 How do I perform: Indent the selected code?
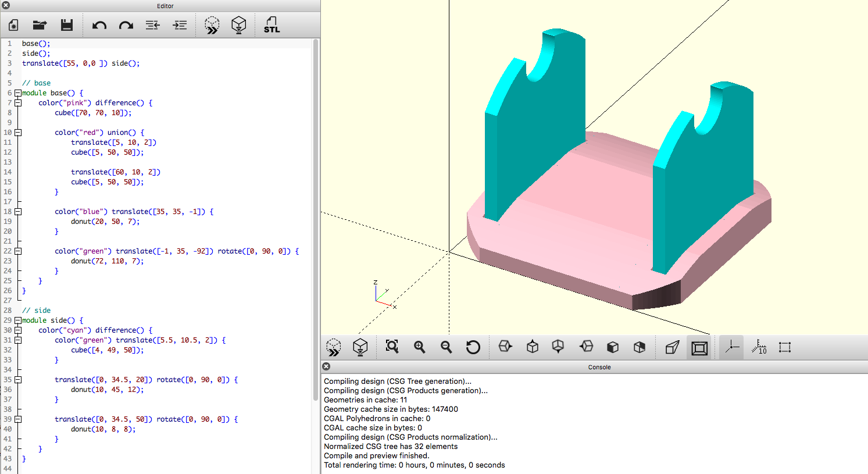tap(180, 25)
